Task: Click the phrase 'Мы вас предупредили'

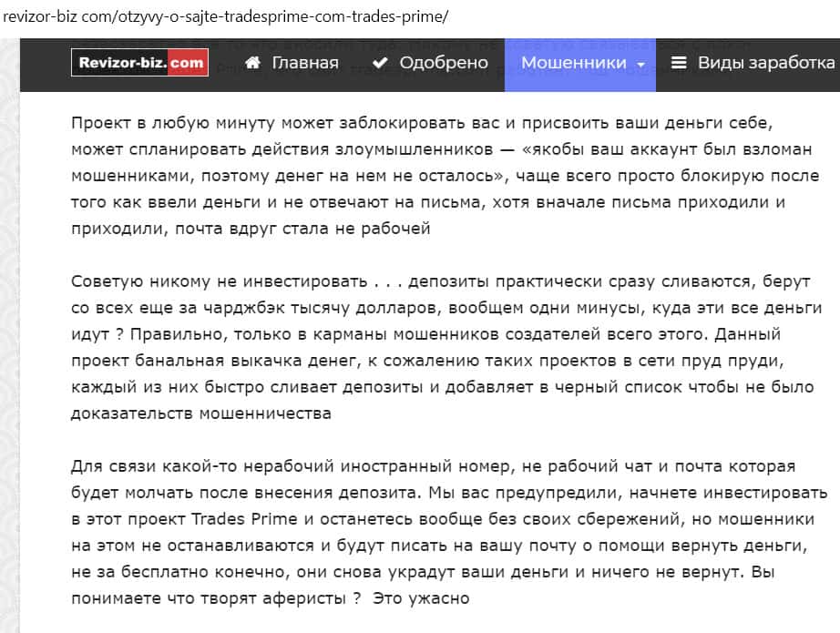Action: pyautogui.click(x=523, y=492)
